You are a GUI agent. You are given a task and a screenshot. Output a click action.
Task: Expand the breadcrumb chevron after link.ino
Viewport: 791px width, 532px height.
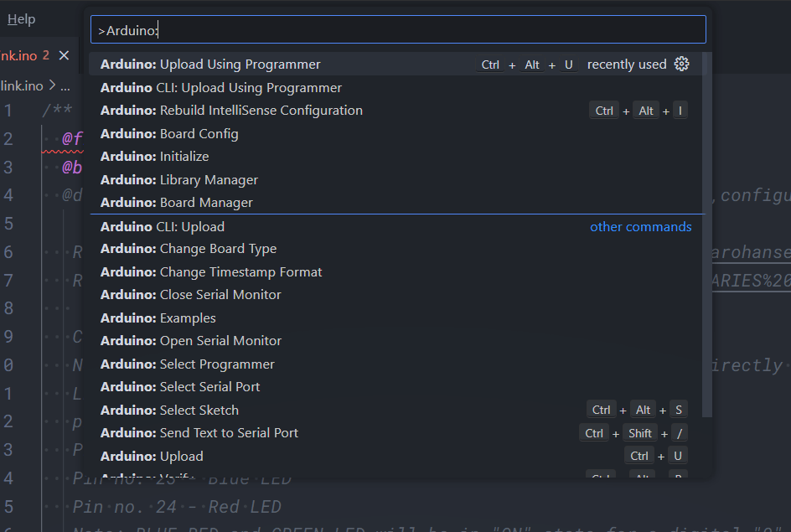pos(52,85)
